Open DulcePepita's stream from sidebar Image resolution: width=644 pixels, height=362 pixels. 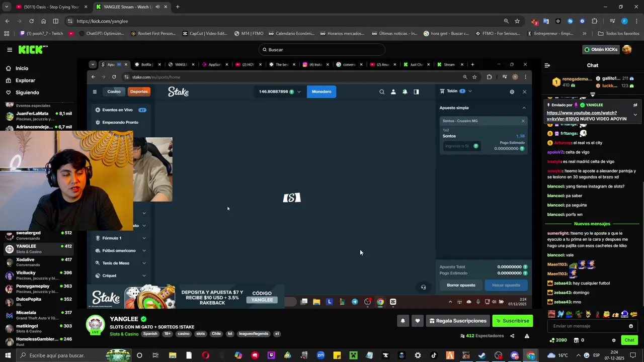38,302
